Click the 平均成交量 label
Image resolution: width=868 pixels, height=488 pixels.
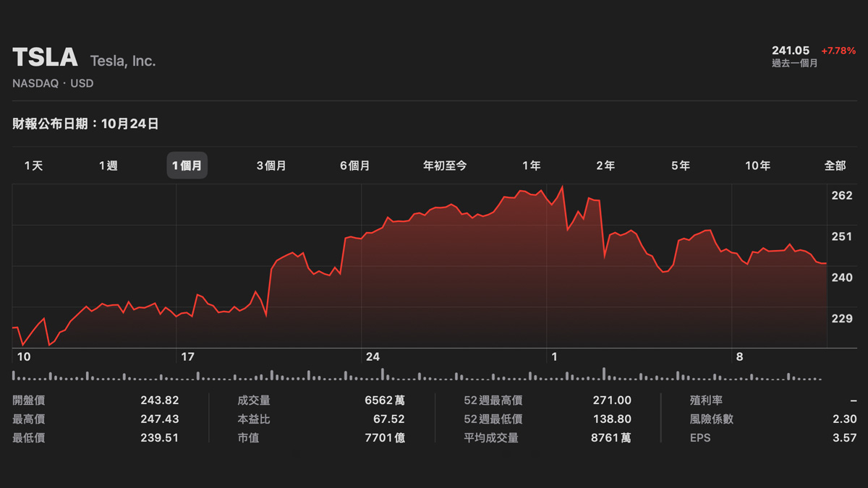(x=491, y=438)
